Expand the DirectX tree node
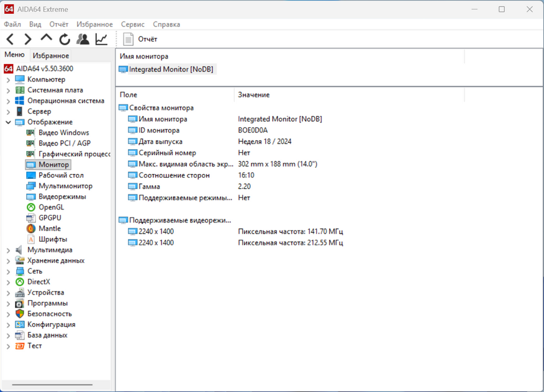Screen dimensions: 544x392 click(x=8, y=282)
